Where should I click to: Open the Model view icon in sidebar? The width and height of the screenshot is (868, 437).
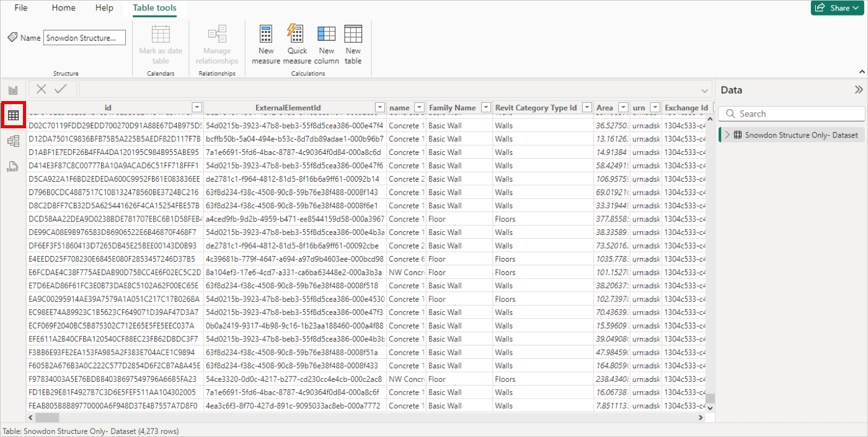[x=13, y=141]
